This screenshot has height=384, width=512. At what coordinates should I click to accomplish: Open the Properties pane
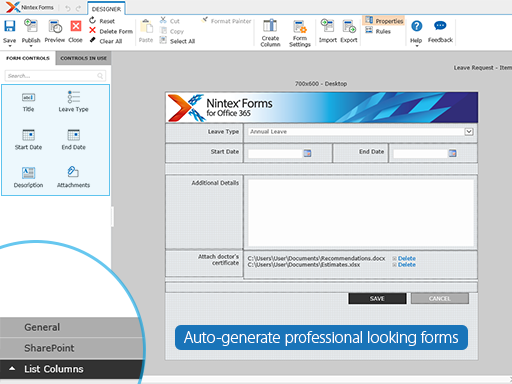pyautogui.click(x=384, y=21)
